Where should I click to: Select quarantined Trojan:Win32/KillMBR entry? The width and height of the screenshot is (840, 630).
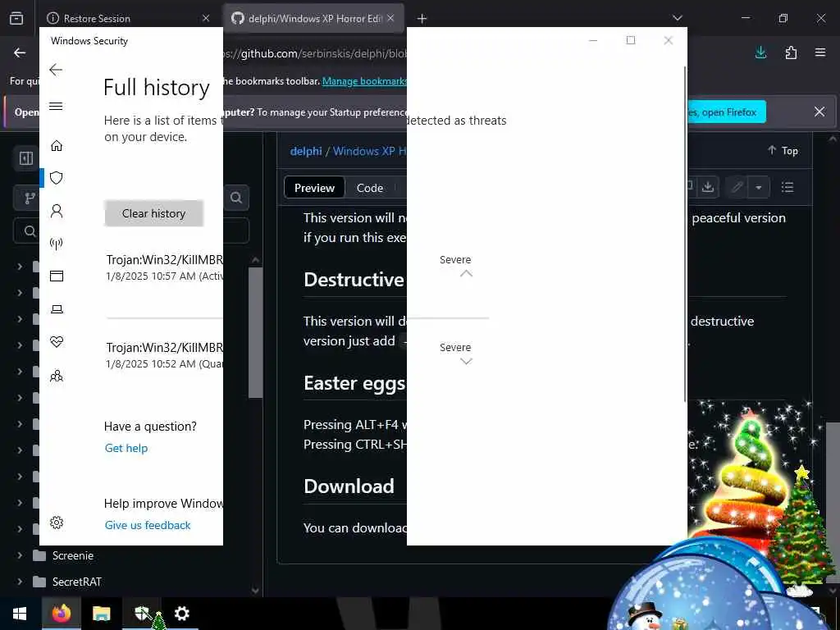pos(164,355)
